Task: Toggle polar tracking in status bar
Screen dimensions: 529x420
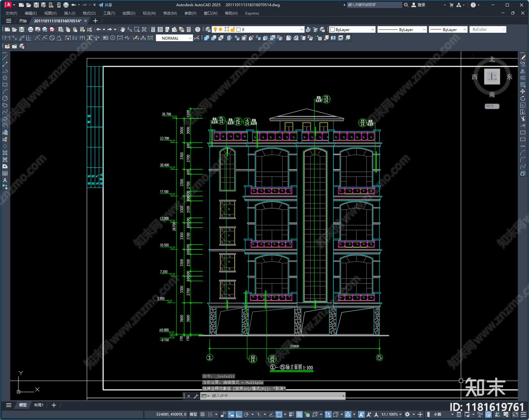Action: click(246, 414)
